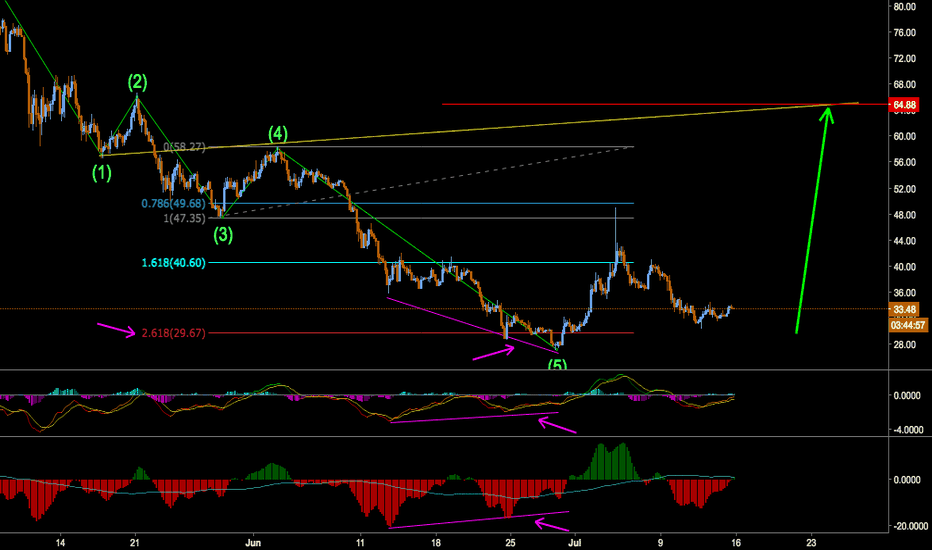Select the red 64.88 price tag
Image resolution: width=932 pixels, height=550 pixels.
903,105
